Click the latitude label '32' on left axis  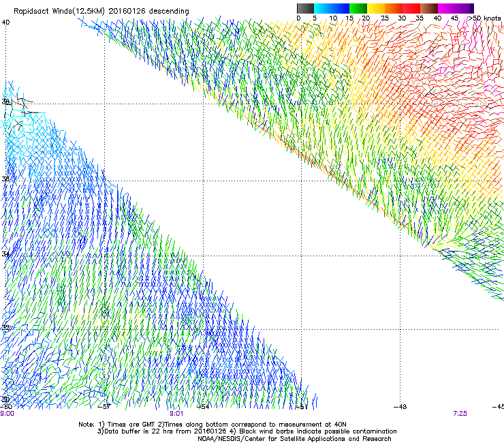(x=5, y=328)
